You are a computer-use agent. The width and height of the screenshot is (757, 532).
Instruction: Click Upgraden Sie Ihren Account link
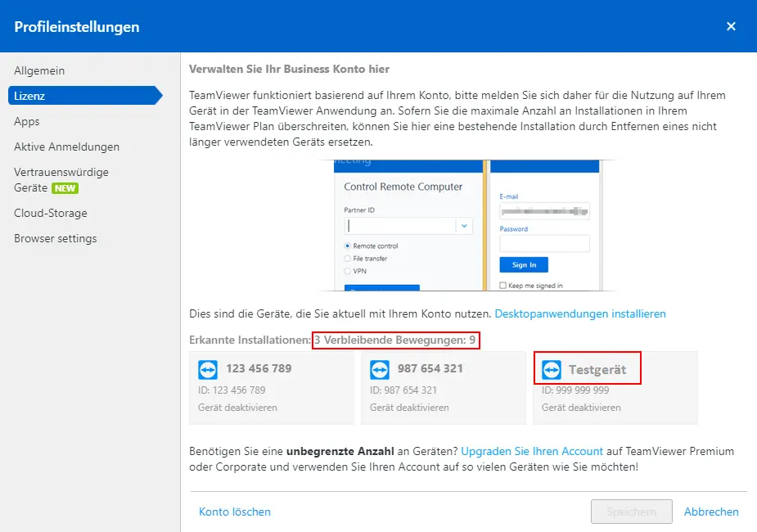(532, 451)
